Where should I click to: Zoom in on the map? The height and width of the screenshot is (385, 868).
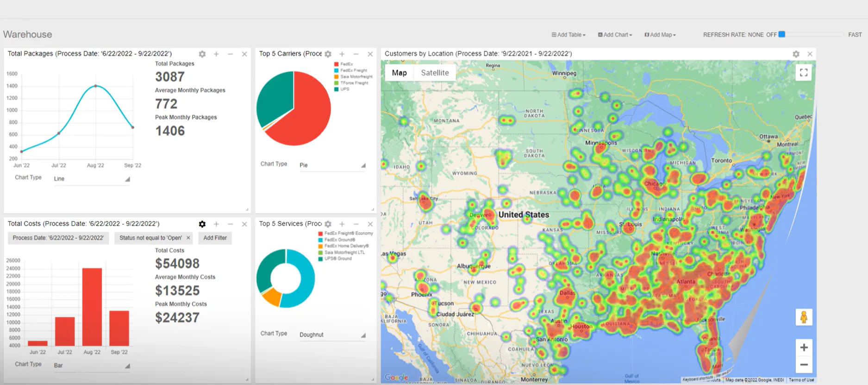click(804, 347)
